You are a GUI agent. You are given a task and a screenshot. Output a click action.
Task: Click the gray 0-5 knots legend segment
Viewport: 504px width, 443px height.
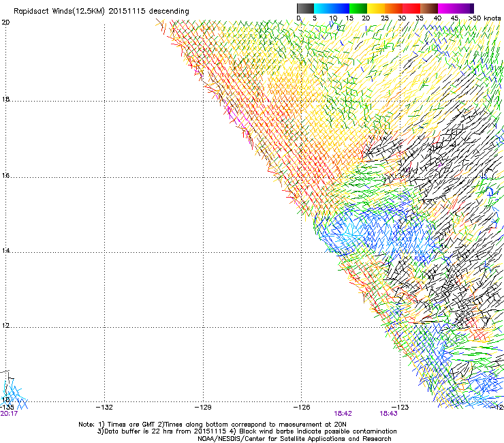[x=305, y=8]
